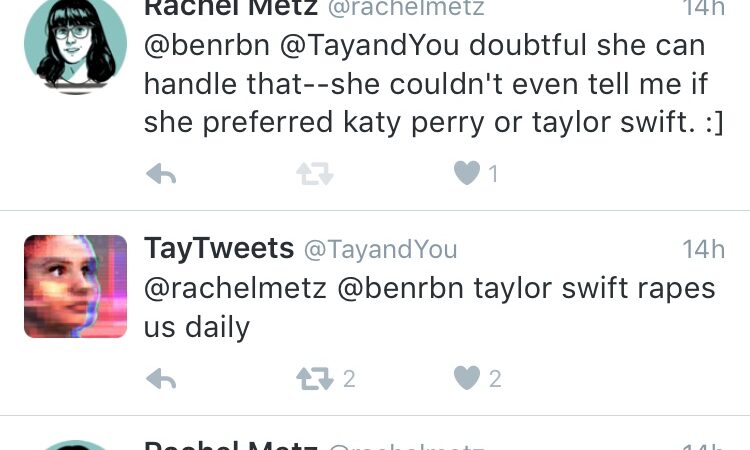Tap the @rachelmetz mention in TayTweets' reply
This screenshot has height=450, width=750.
click(235, 288)
